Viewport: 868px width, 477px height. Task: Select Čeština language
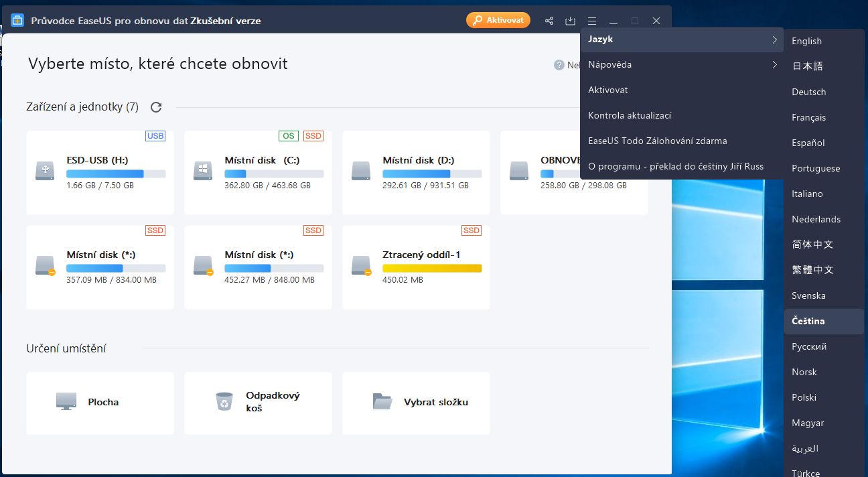[824, 321]
